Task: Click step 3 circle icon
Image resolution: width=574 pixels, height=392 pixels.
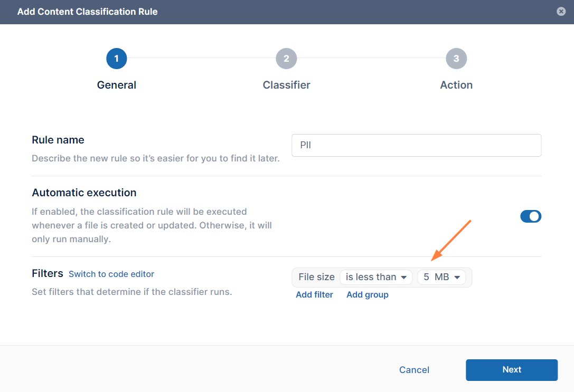Action: click(456, 59)
